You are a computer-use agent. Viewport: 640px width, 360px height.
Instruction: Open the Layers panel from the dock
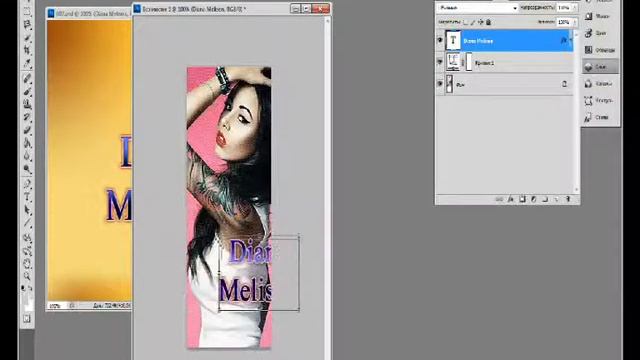pyautogui.click(x=600, y=67)
